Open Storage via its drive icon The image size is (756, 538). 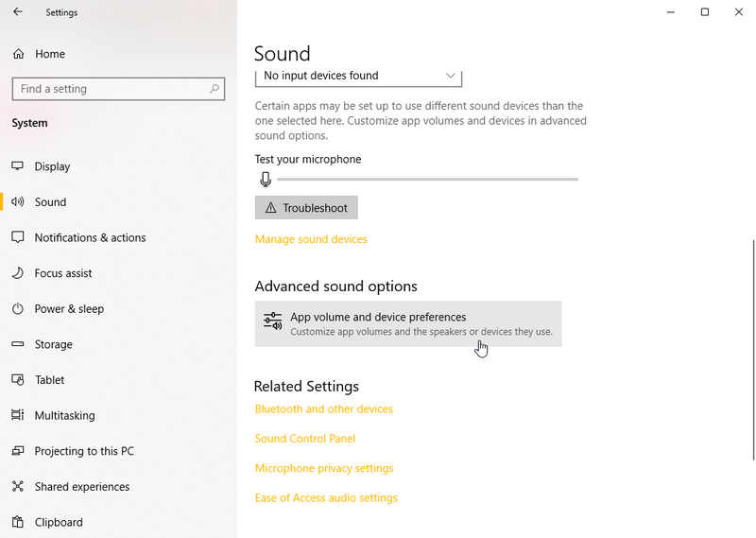point(18,344)
